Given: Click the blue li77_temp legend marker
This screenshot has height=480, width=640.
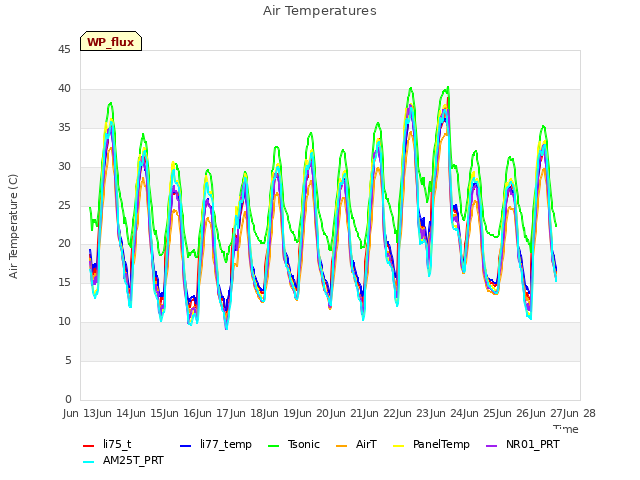Looking at the screenshot, I should (186, 446).
